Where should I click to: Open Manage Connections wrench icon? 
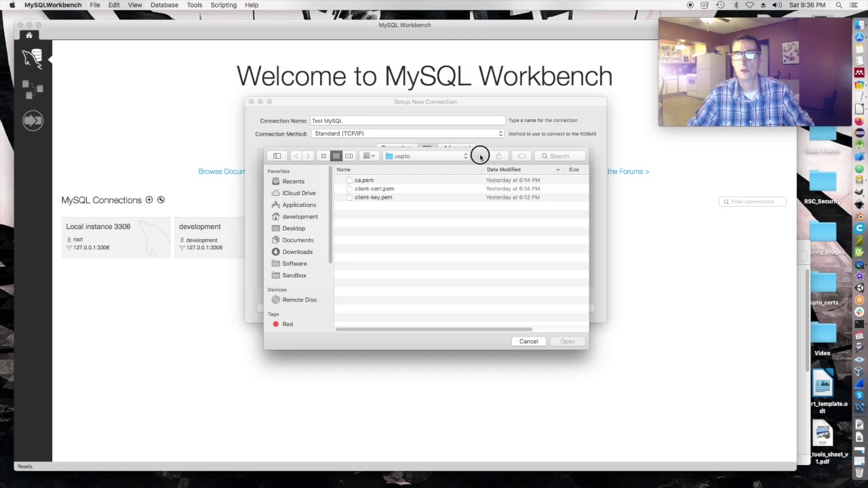161,200
